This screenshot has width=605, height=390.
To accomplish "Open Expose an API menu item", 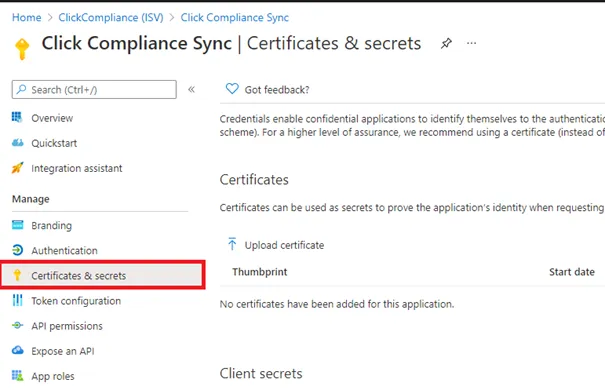I will [x=63, y=351].
